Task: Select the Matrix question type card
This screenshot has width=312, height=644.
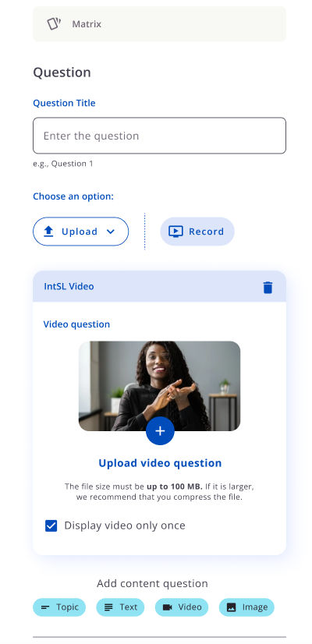Action: click(159, 24)
